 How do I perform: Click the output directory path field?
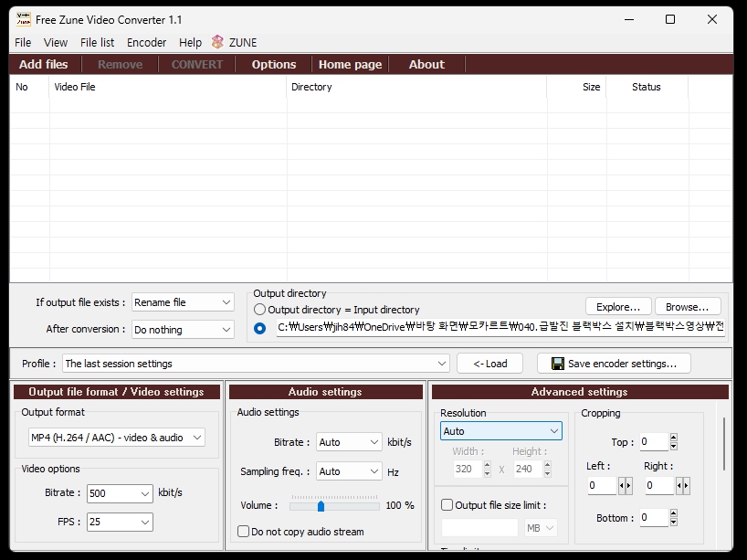coord(500,327)
